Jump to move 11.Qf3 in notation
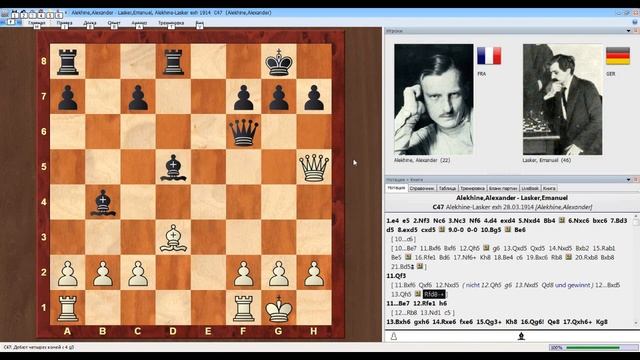The height and width of the screenshot is (360, 640). pos(396,276)
